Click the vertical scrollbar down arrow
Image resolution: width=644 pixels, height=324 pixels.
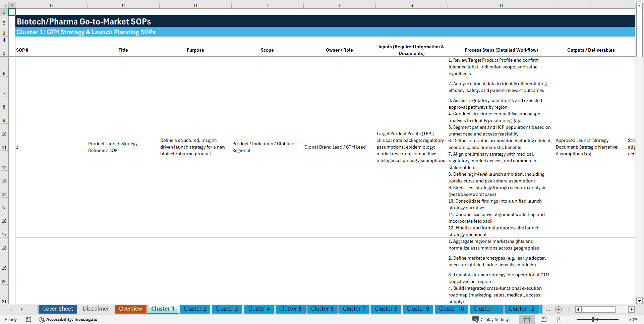[x=640, y=301]
